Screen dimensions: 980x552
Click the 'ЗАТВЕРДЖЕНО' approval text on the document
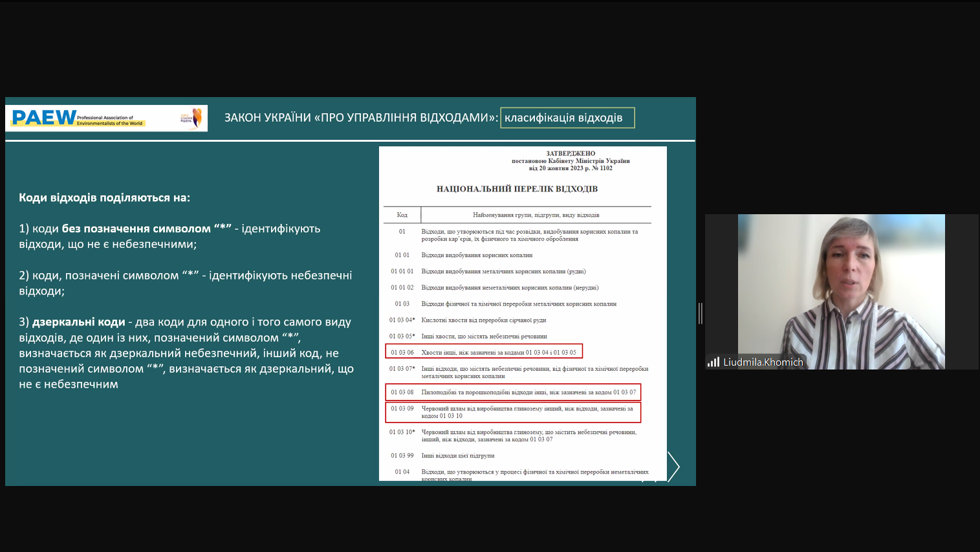[571, 153]
